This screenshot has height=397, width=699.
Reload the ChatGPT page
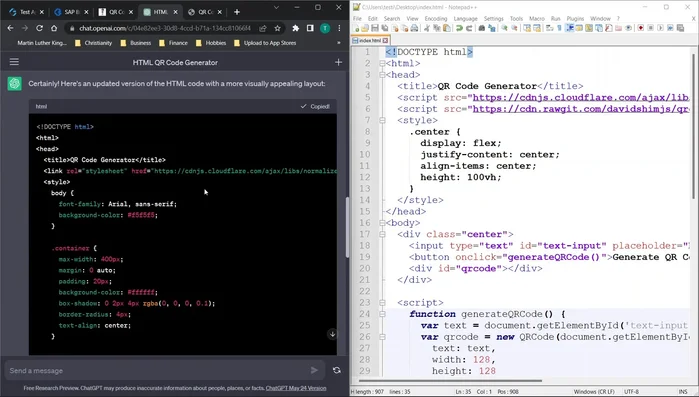(x=39, y=28)
